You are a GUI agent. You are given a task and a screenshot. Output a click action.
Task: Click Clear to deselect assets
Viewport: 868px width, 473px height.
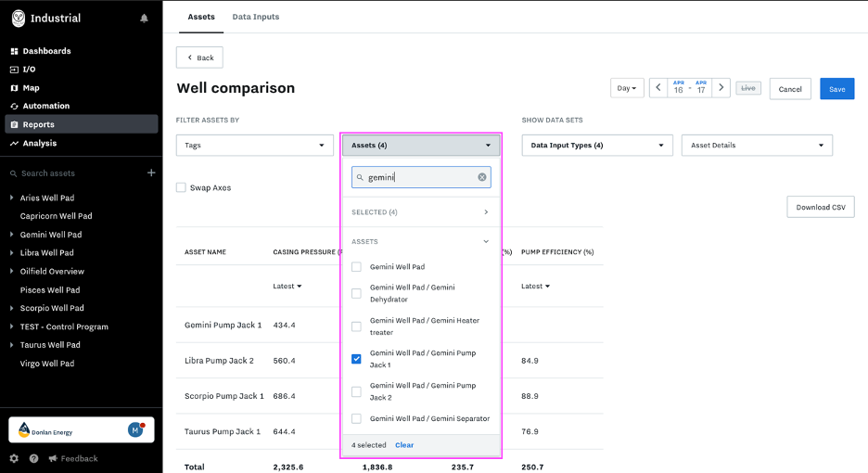404,445
